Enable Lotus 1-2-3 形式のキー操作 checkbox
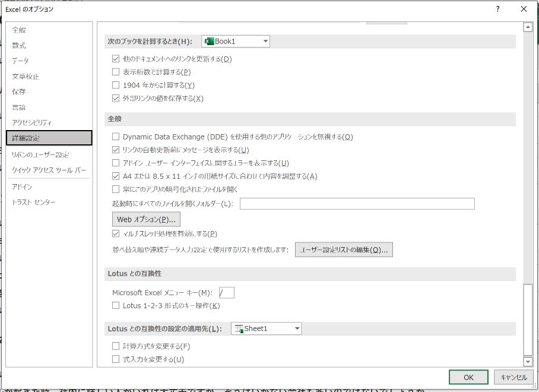The width and height of the screenshot is (539, 392). 116,305
